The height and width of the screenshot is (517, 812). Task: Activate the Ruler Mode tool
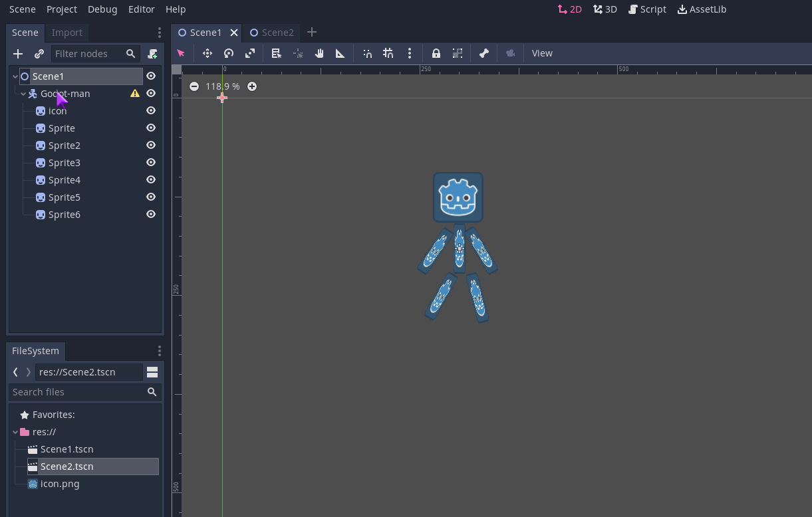[x=340, y=53]
